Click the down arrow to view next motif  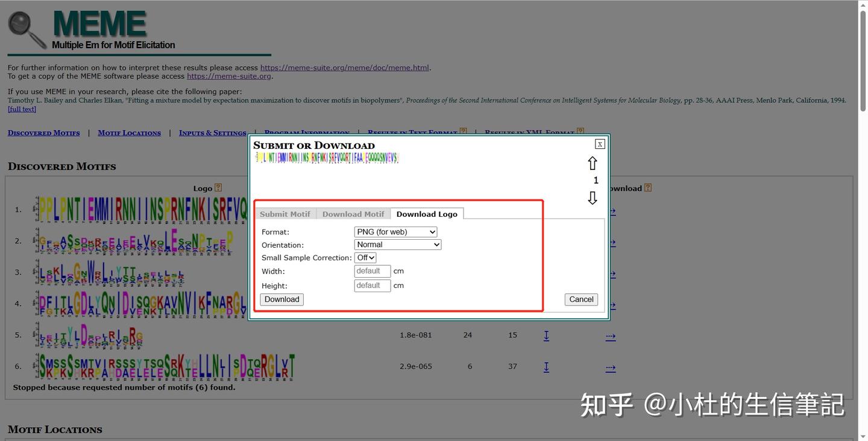pos(592,197)
